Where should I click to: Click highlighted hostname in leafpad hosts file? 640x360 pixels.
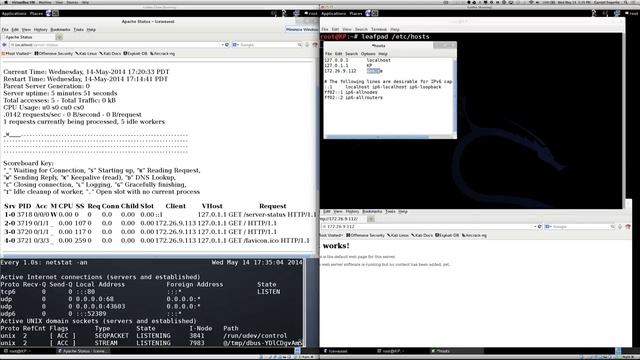tap(373, 71)
